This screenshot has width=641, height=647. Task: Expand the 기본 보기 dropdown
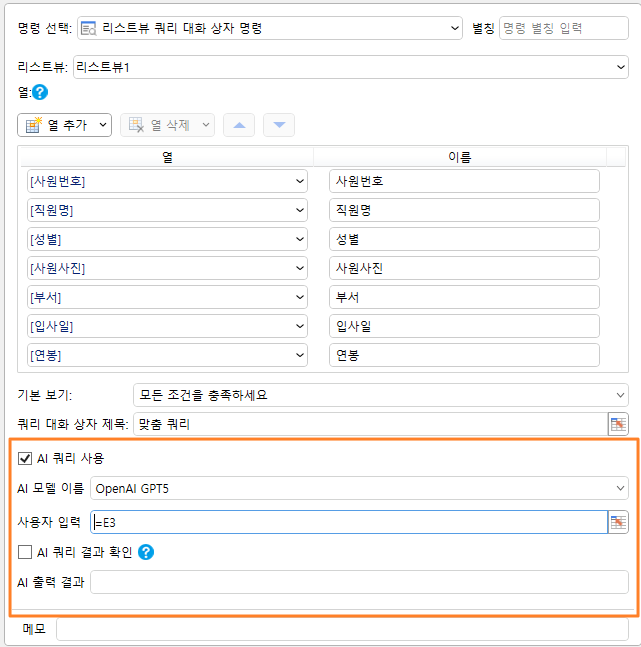tap(381, 395)
